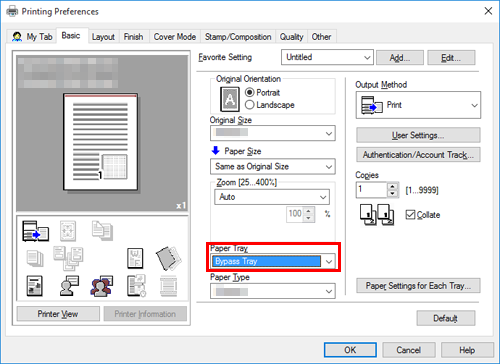The height and width of the screenshot is (364, 500).
Task: Click the Authentication/Account Track button
Action: click(418, 155)
